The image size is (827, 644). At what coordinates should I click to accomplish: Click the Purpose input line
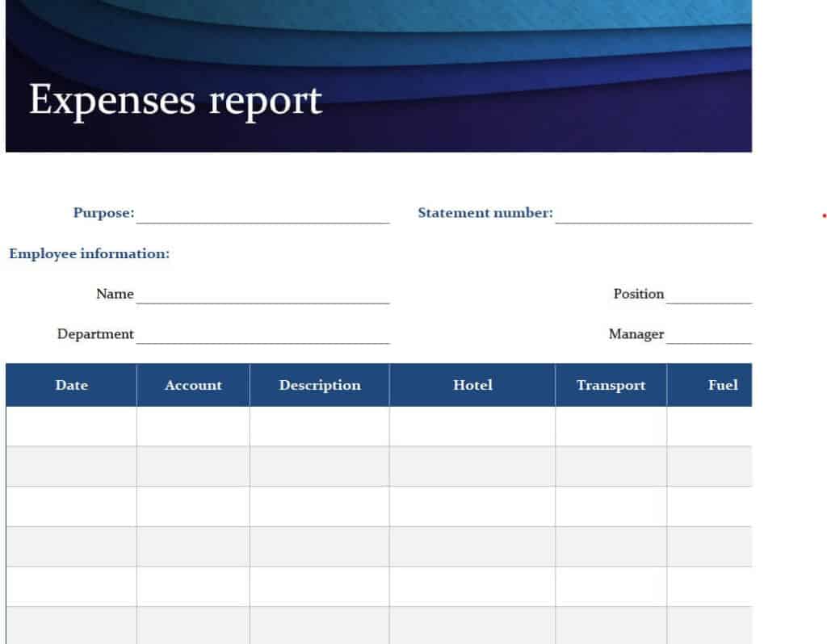click(262, 214)
